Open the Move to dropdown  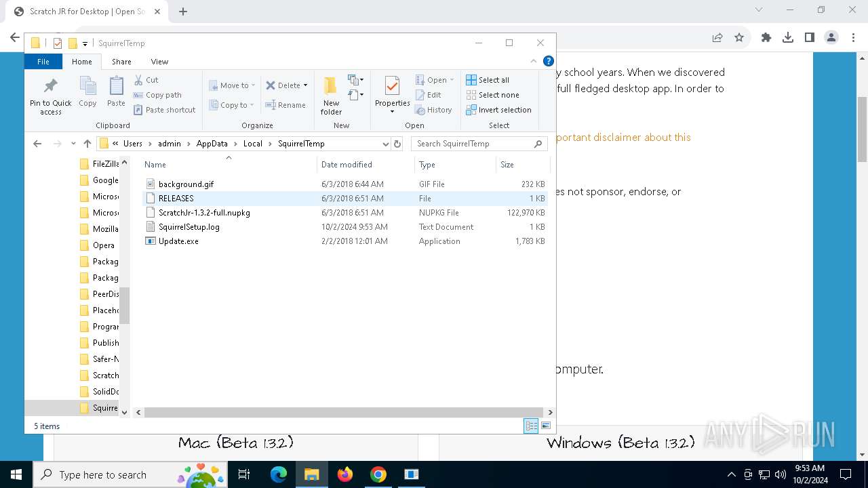(232, 85)
